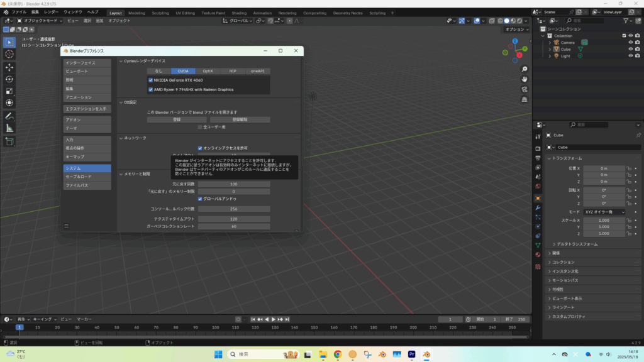Viewport: 644px width, 362px height.
Task: Select the Measure tool
Action: point(9,128)
